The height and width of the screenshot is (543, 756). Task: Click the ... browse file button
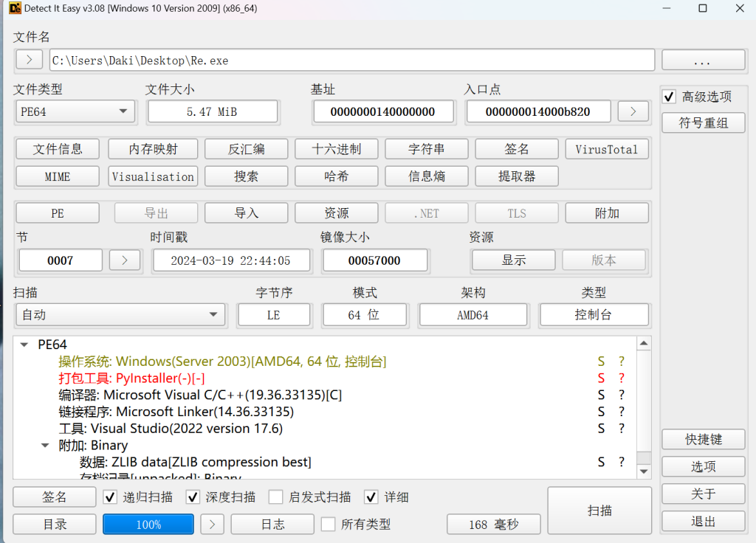tap(702, 60)
